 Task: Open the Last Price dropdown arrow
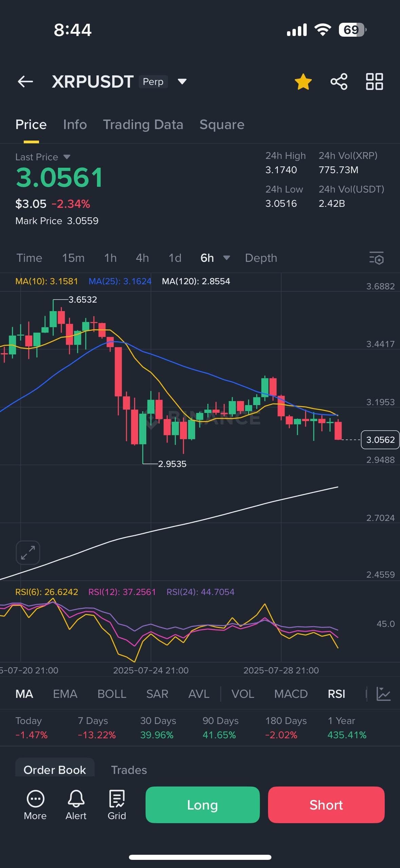click(x=67, y=157)
